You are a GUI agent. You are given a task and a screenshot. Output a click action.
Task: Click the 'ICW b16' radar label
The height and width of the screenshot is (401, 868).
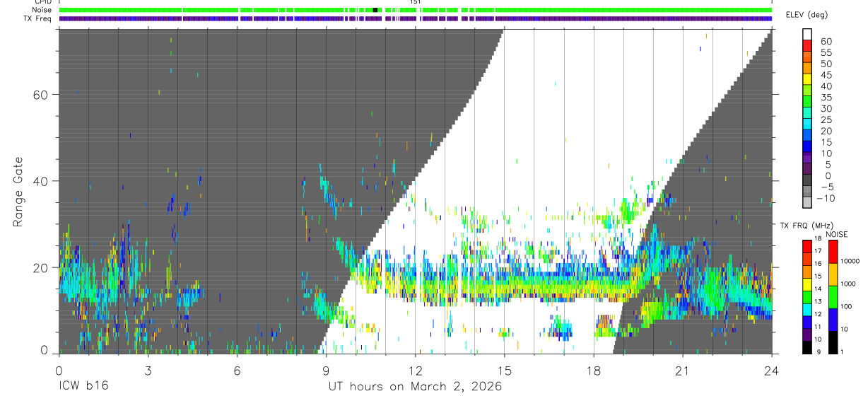[x=83, y=387]
